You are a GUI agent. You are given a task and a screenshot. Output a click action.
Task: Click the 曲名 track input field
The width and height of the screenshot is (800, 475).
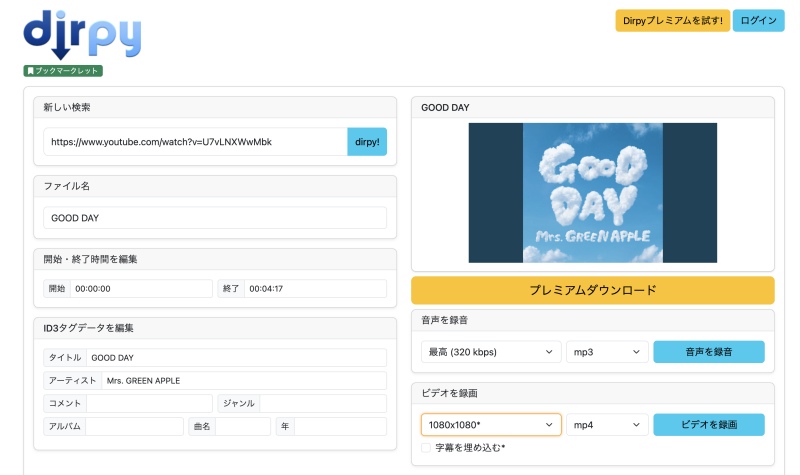click(x=243, y=426)
